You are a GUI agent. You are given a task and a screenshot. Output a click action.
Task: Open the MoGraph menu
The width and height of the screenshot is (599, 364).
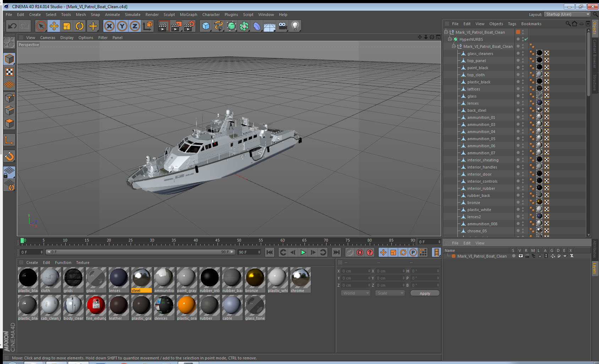pos(188,15)
